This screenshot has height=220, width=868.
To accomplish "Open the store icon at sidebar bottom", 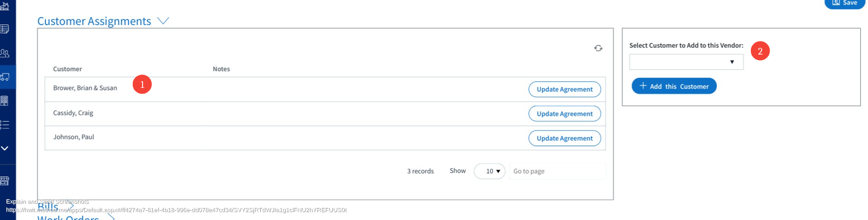I will coord(5,180).
